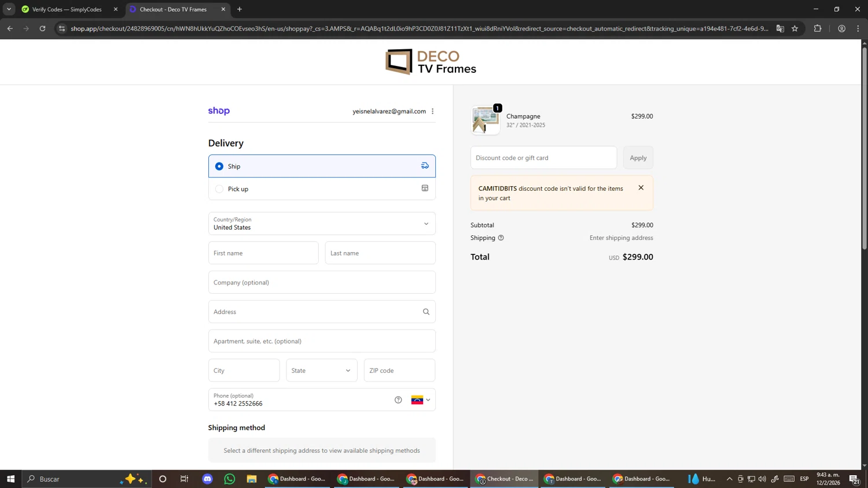Click the Shop logo
Screen dimensions: 868x488
point(219,111)
